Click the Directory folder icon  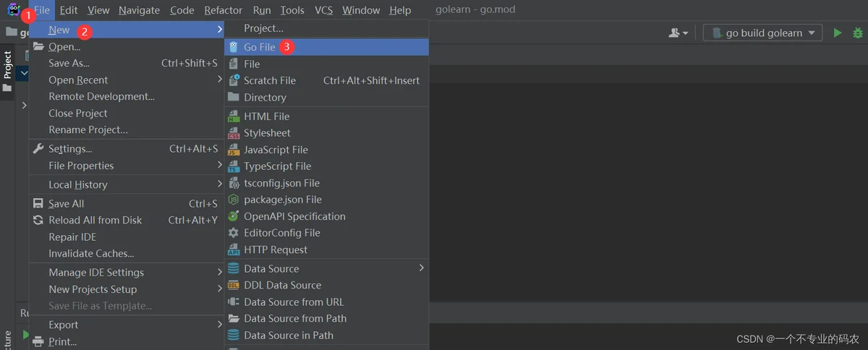[233, 97]
